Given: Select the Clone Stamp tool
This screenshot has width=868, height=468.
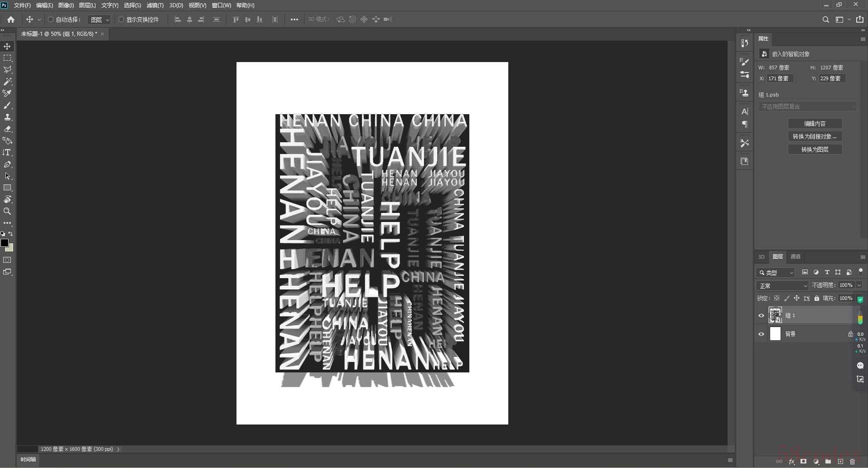Looking at the screenshot, I should click(7, 117).
